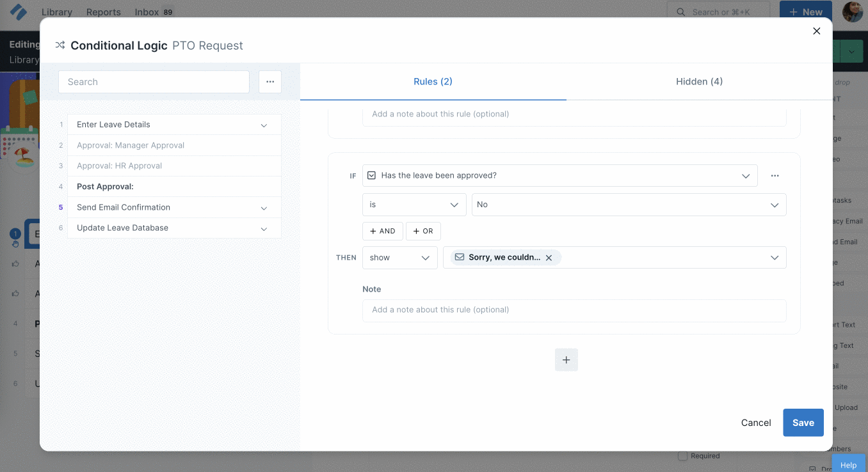Save the conditional logic rules
This screenshot has height=472, width=868.
point(803,422)
